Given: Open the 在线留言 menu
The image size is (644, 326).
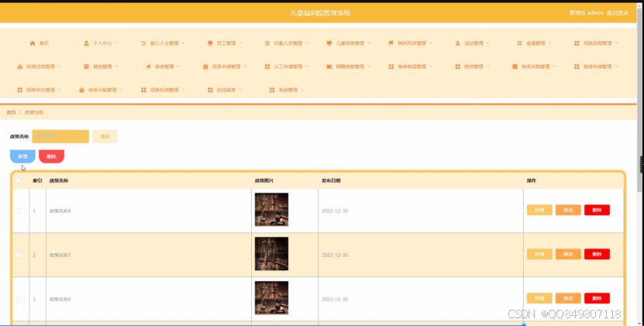Looking at the screenshot, I should [224, 90].
